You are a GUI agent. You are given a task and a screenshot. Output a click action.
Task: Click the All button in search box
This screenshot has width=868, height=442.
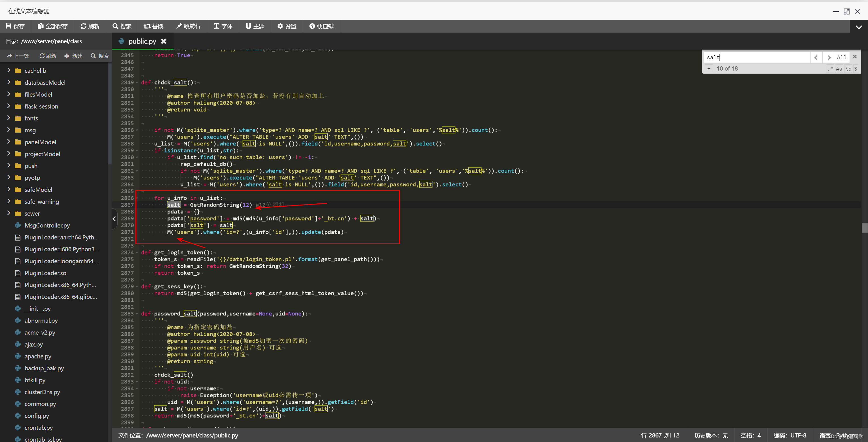pyautogui.click(x=841, y=57)
